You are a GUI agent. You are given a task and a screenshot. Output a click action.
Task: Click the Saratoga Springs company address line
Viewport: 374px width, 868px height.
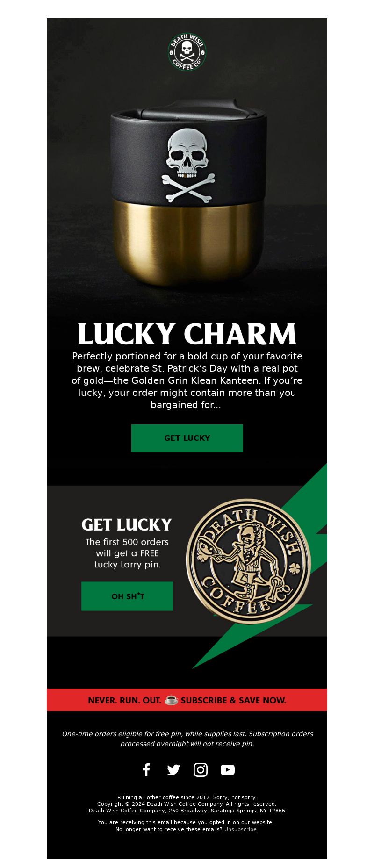tap(187, 811)
